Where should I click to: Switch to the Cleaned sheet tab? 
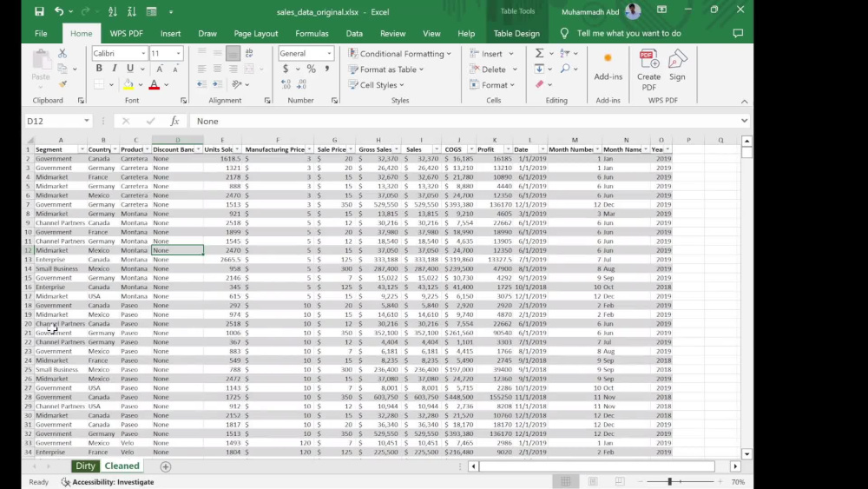[122, 466]
